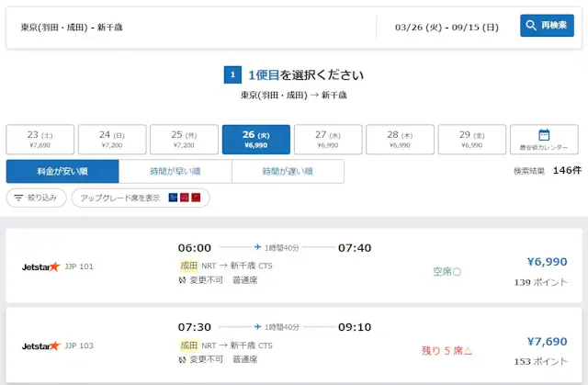The width and height of the screenshot is (588, 385).
Task: Click airplane icon on the 06:00 flight
Action: 256,247
